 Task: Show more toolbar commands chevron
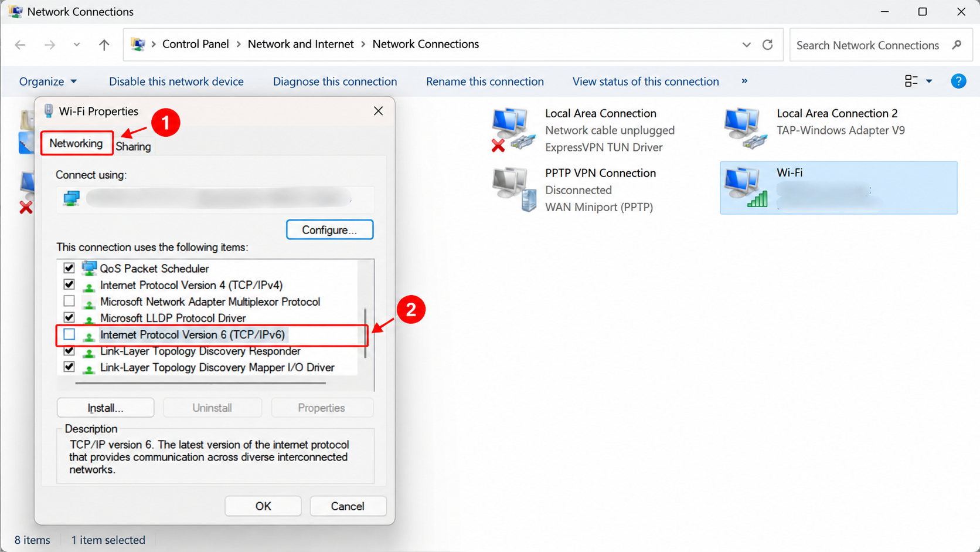click(744, 81)
